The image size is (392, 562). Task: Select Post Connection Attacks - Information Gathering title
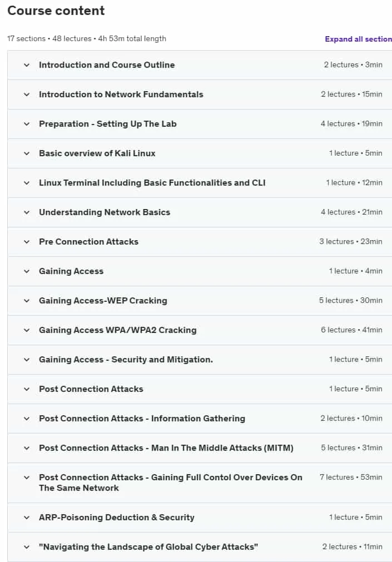pyautogui.click(x=142, y=418)
